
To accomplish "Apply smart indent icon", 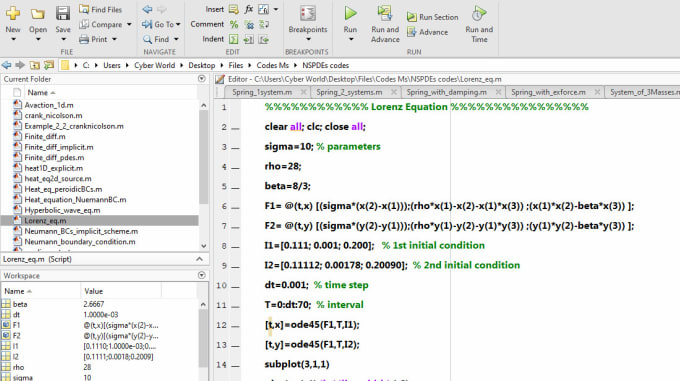I will [x=233, y=39].
